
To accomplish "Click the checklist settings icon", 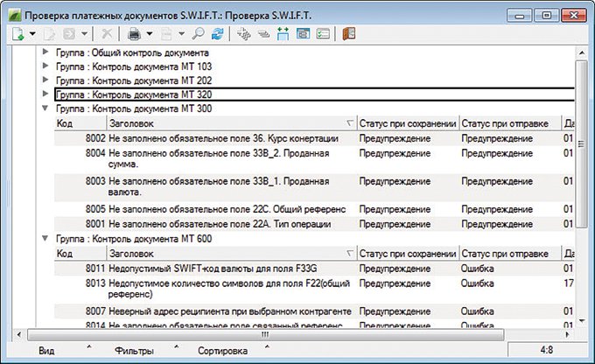I will tap(323, 34).
